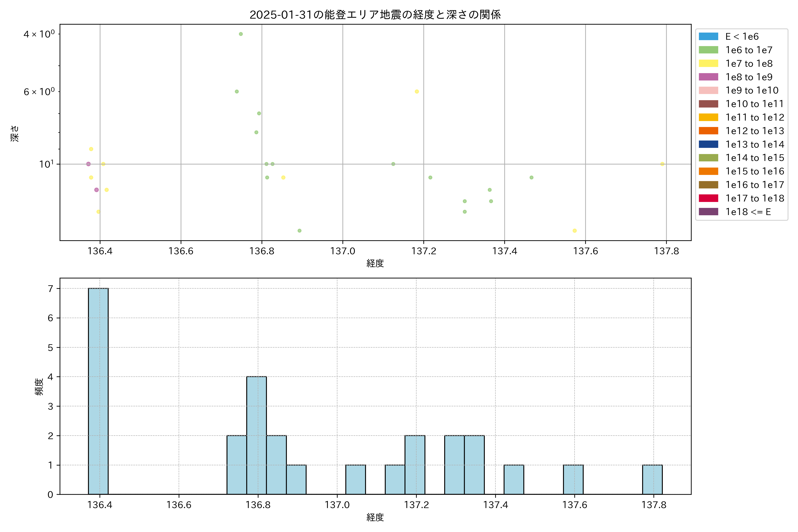Click the red 1e17 to 1e18 legend swatch
The height and width of the screenshot is (532, 798).
(708, 198)
